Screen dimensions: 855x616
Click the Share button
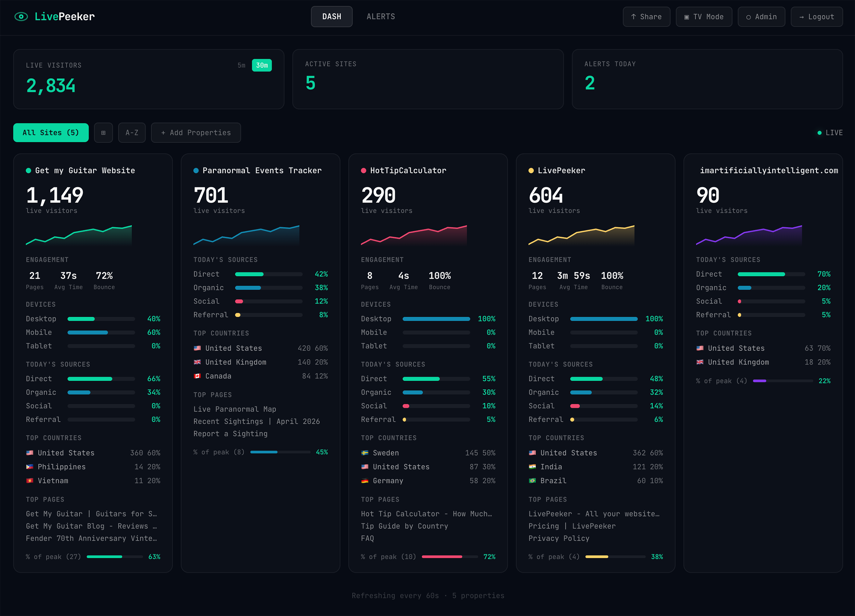646,16
